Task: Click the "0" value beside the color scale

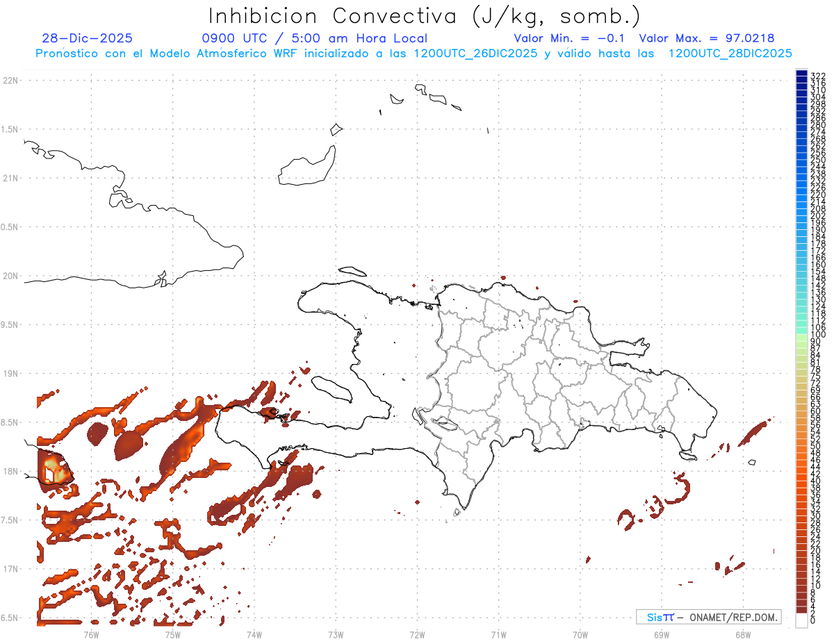Action: pos(813,620)
